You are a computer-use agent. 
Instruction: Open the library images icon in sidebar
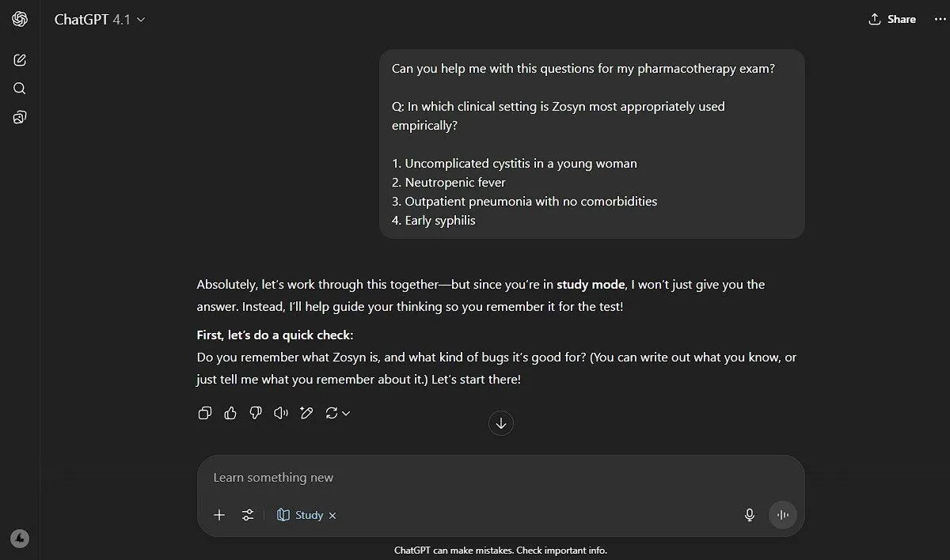(x=20, y=117)
